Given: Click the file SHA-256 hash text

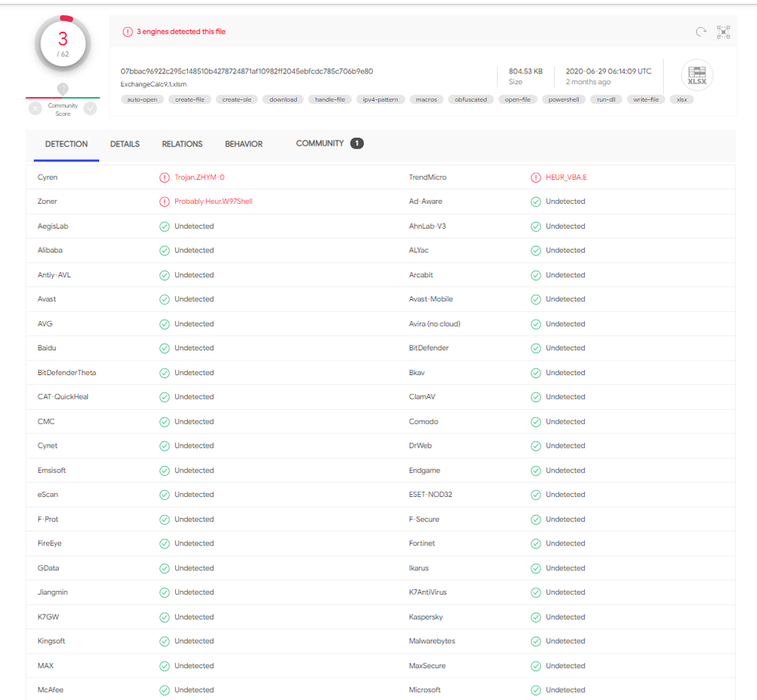Looking at the screenshot, I should [247, 71].
